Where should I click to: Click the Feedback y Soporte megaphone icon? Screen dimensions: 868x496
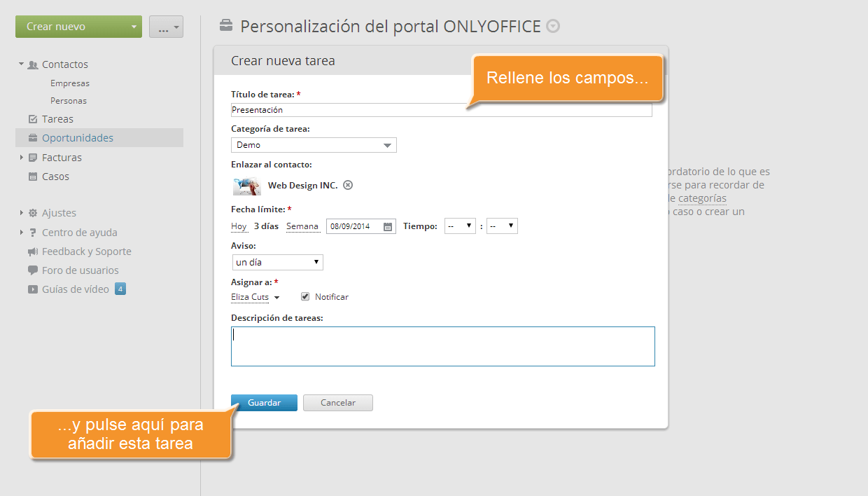(32, 252)
